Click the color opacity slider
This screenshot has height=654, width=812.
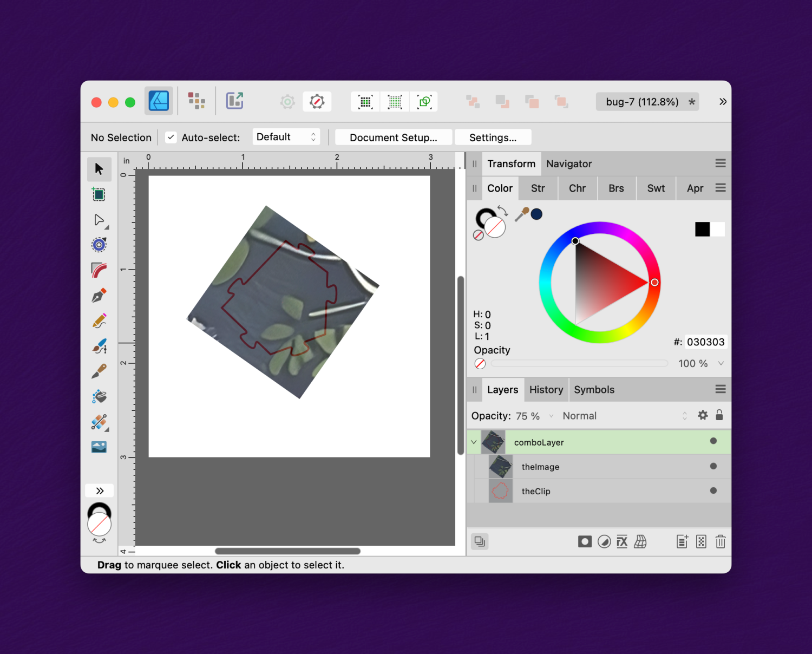click(x=579, y=364)
